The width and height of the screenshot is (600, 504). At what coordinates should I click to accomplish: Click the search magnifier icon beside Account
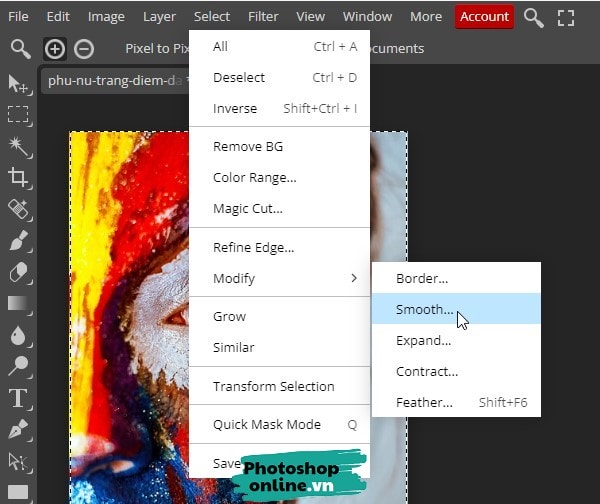[534, 17]
